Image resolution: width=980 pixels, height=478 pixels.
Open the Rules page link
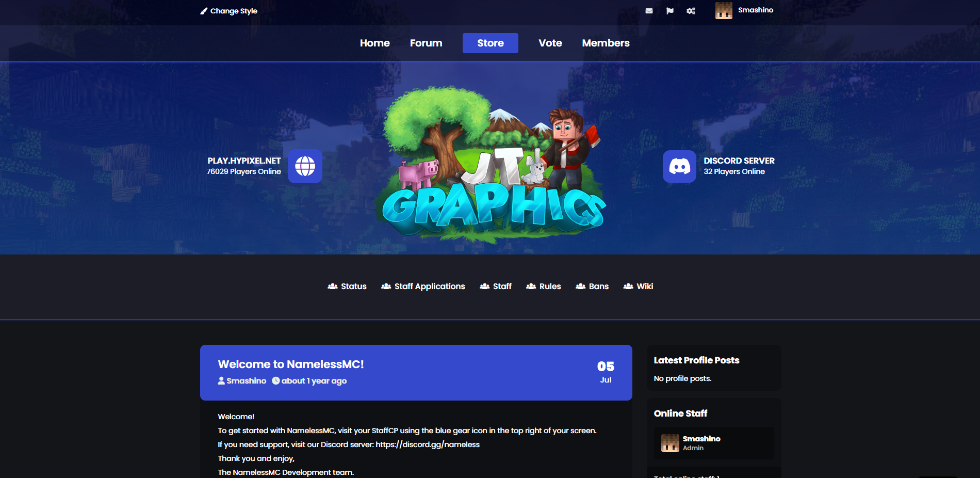click(550, 286)
